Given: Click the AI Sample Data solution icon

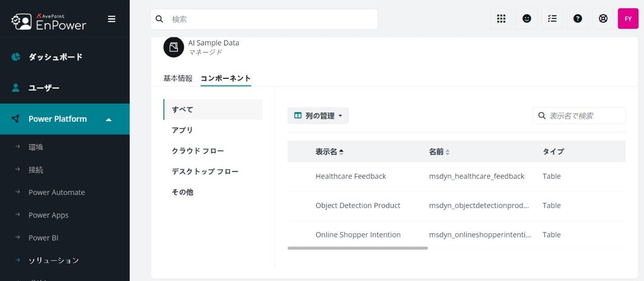Looking at the screenshot, I should coord(173,47).
